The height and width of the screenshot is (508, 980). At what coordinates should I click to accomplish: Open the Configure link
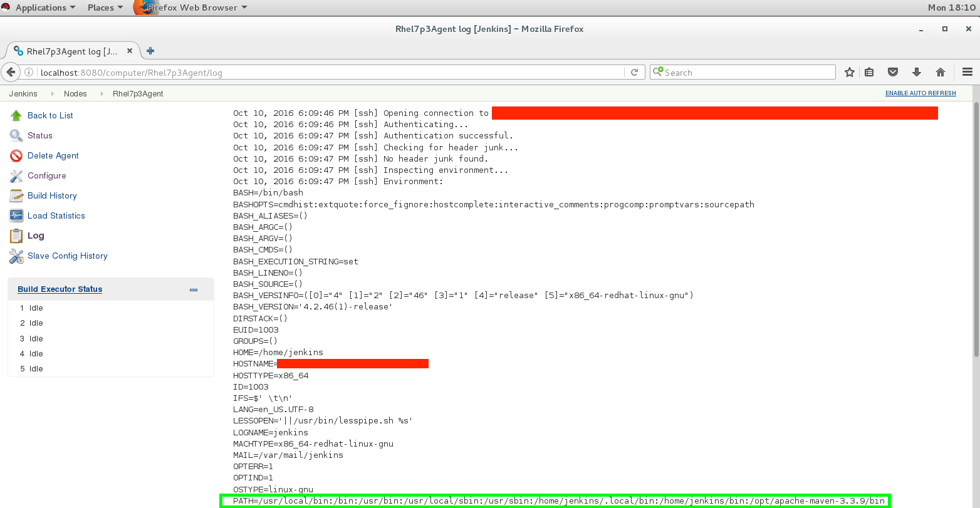[47, 176]
